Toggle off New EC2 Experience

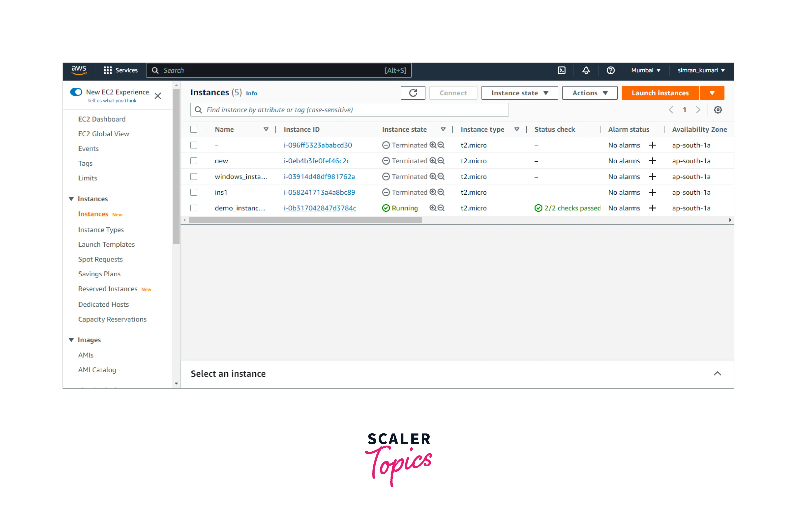tap(76, 92)
